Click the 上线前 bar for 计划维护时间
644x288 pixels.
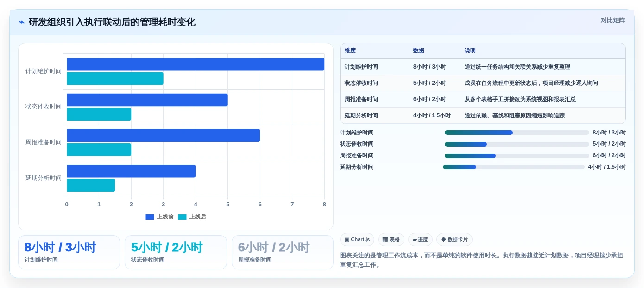(196, 64)
